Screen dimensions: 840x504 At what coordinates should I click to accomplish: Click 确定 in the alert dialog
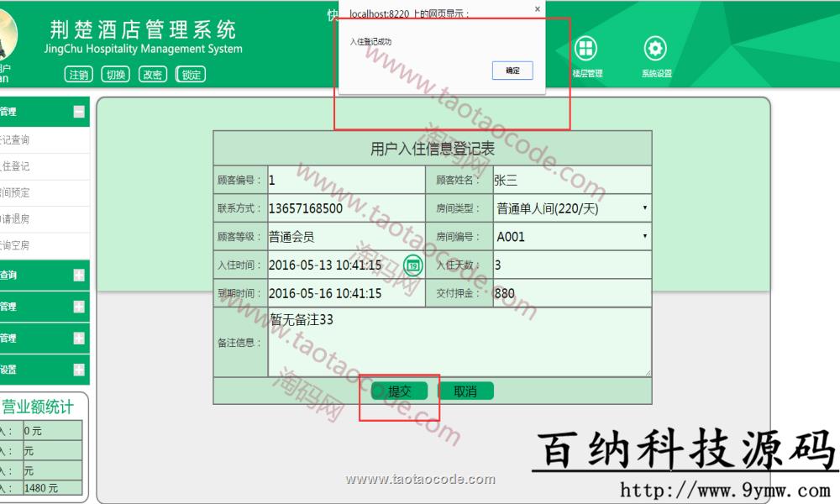[512, 71]
